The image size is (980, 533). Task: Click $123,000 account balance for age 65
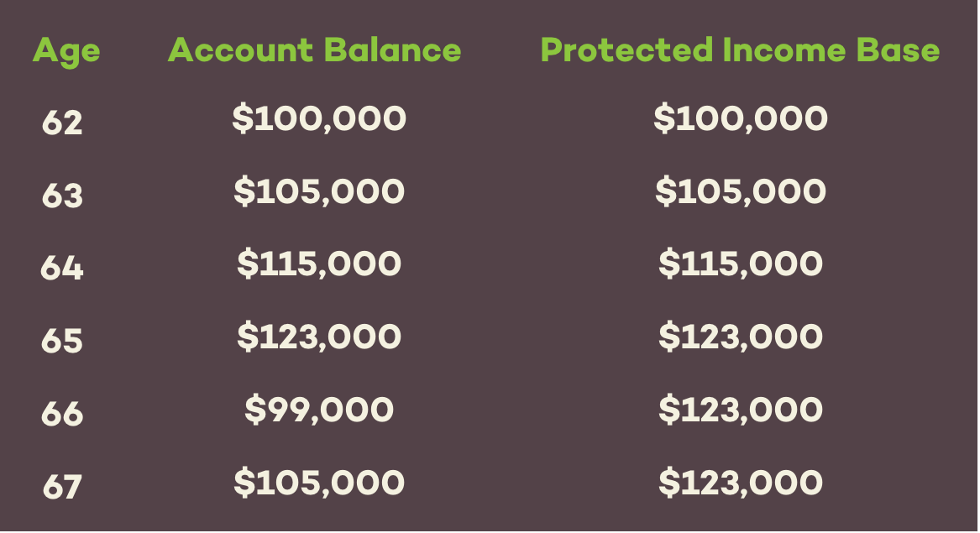[319, 337]
